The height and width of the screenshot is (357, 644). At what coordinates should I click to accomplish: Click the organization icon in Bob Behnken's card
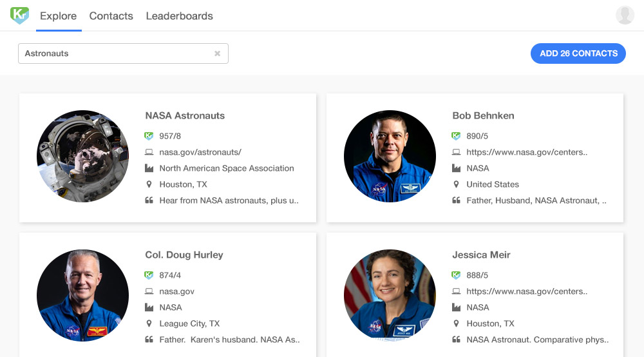[456, 168]
